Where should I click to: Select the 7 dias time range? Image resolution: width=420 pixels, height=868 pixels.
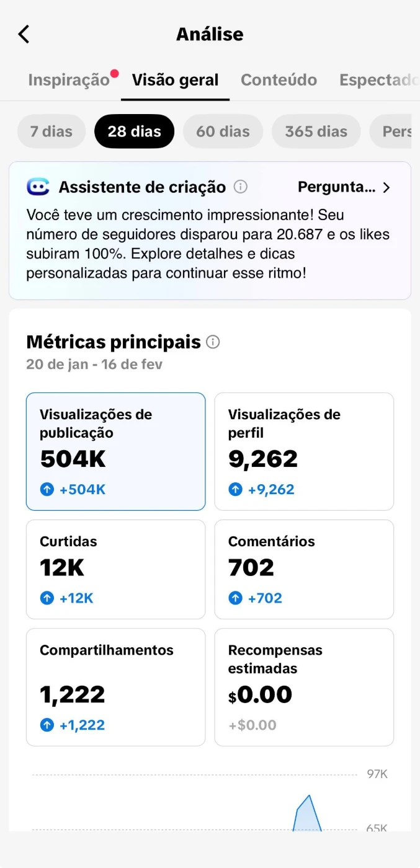pos(51,131)
